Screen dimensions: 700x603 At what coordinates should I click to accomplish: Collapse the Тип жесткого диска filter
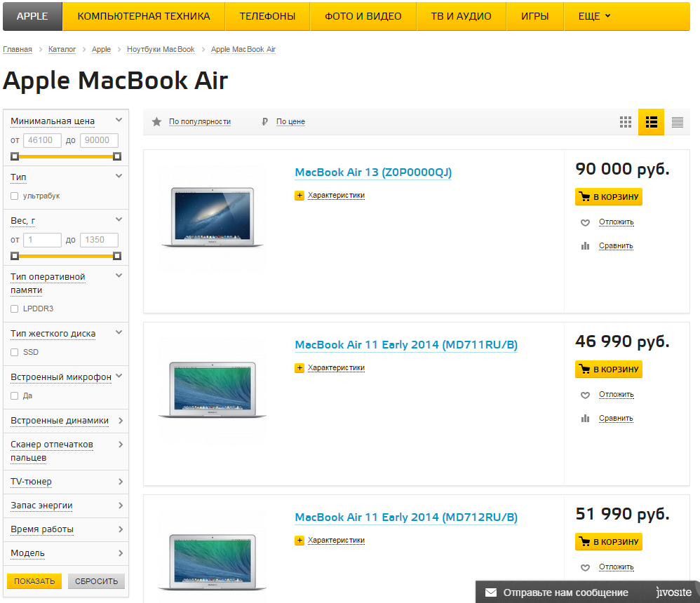[119, 332]
